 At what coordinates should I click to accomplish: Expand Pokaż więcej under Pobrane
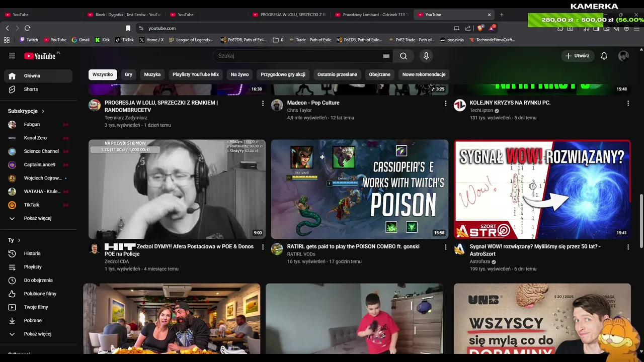[x=39, y=334]
